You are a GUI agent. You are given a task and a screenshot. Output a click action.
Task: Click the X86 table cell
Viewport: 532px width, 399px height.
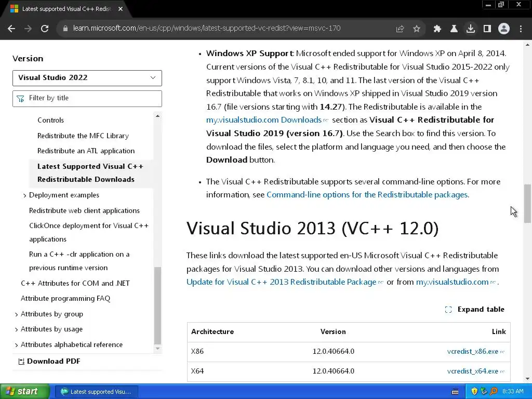pyautogui.click(x=197, y=352)
